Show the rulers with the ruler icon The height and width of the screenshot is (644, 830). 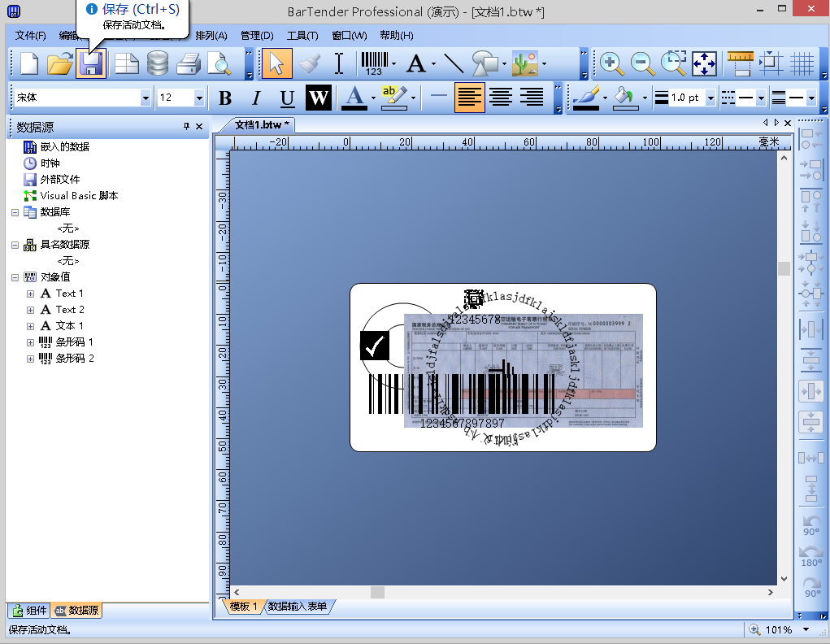coord(740,63)
